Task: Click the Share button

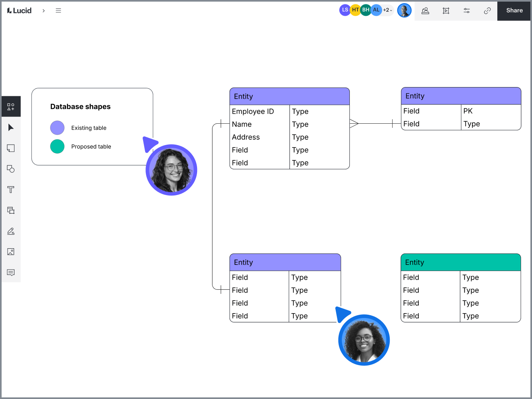Action: 514,10
